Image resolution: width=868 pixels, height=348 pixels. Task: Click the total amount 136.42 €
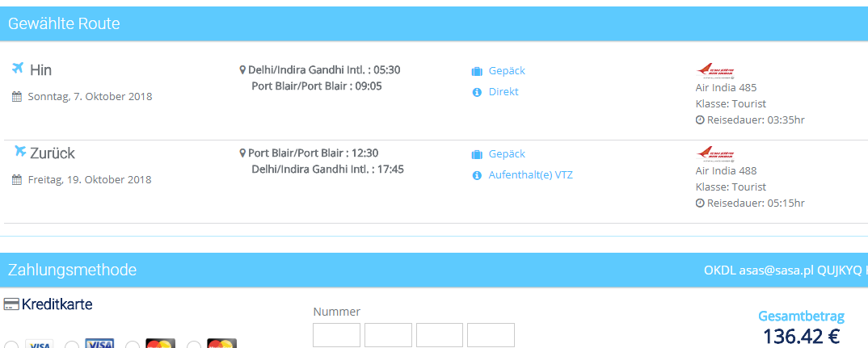tap(802, 336)
